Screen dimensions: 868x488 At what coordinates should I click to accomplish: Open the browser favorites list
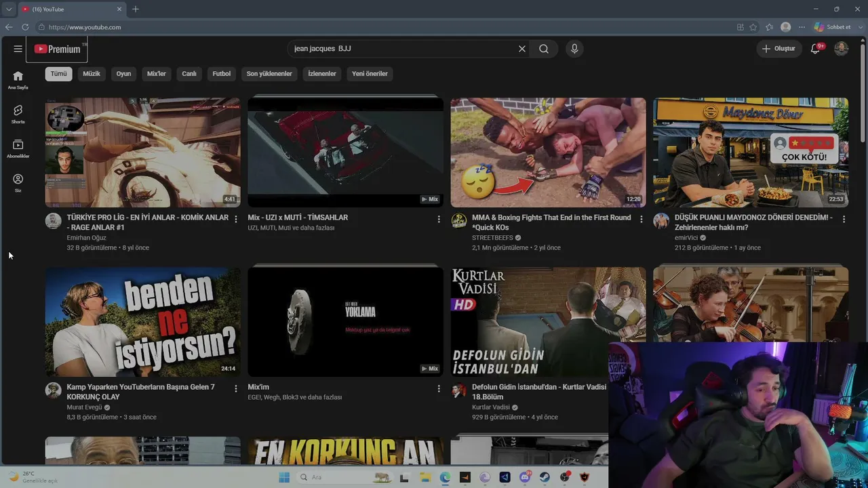[x=769, y=27]
